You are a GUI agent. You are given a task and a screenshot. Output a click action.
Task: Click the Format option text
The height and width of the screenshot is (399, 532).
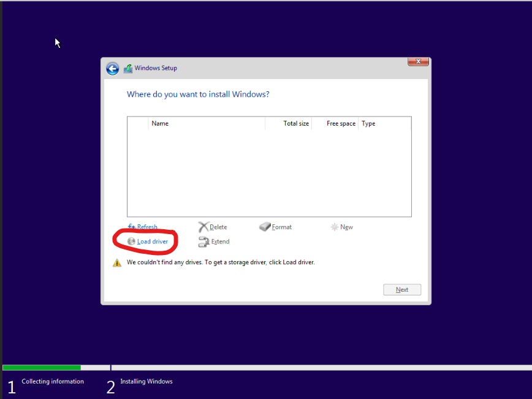coord(281,227)
